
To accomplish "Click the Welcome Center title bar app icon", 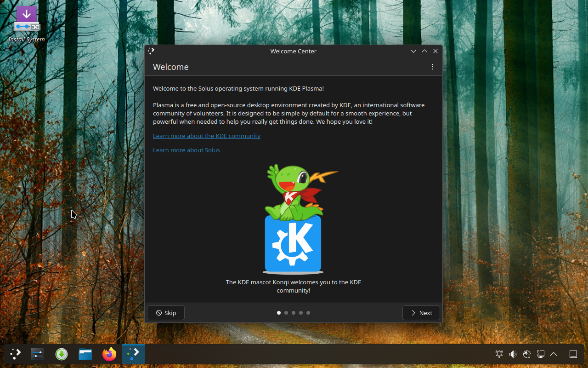I will click(x=152, y=51).
